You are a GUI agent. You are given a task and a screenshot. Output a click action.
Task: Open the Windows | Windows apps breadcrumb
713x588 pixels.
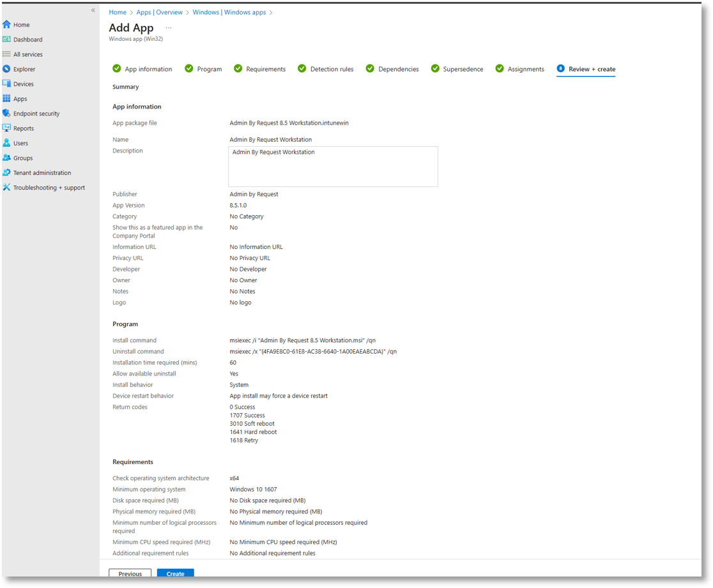coord(229,12)
